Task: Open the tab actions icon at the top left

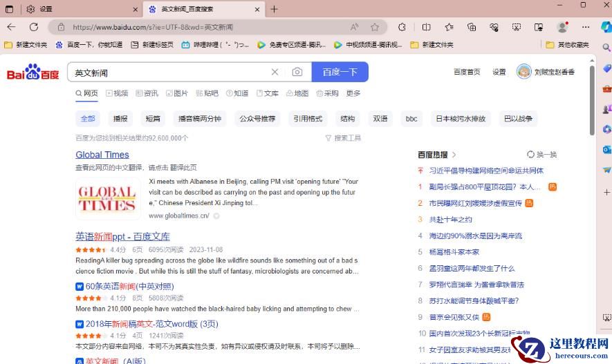Action: point(10,9)
